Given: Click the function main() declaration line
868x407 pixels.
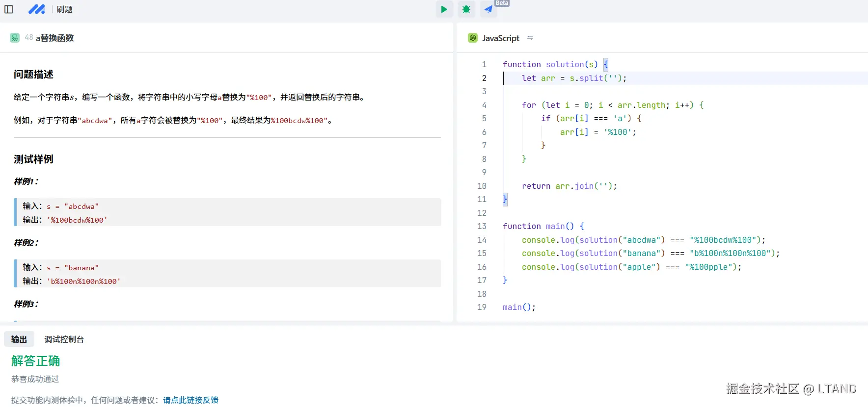Looking at the screenshot, I should 543,226.
